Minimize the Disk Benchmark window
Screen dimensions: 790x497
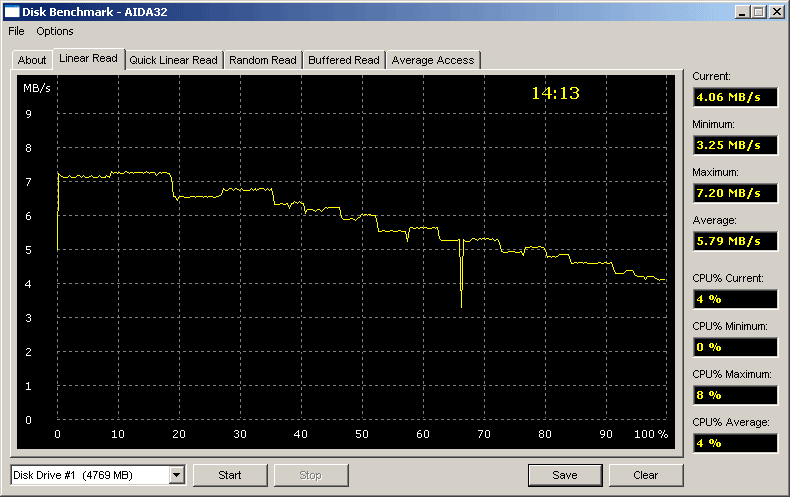pos(741,12)
